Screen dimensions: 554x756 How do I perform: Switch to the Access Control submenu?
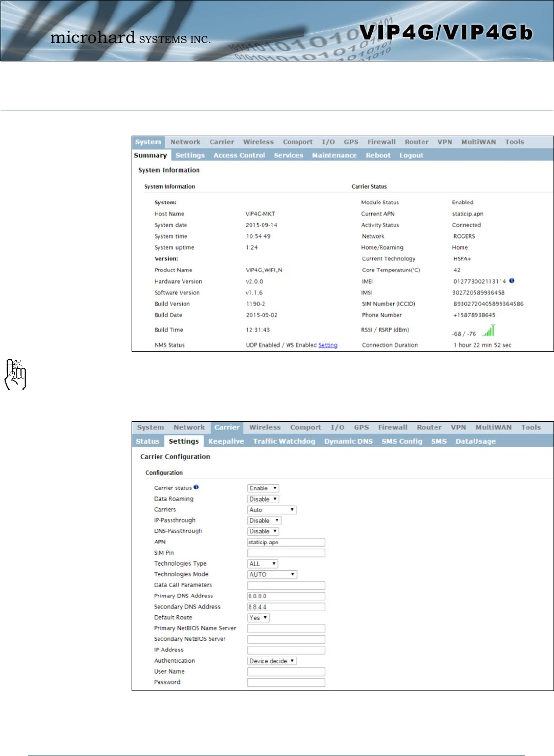(239, 155)
